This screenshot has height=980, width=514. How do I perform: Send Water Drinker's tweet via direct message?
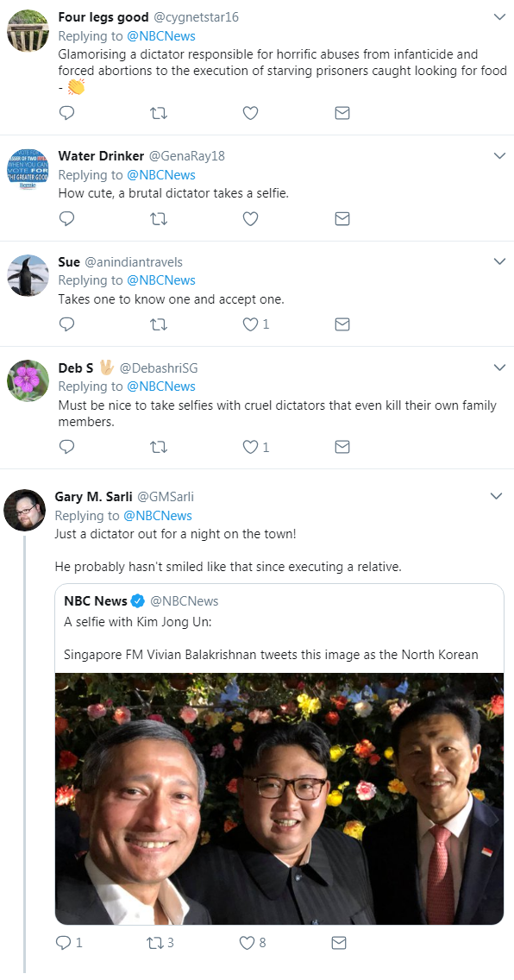(x=342, y=219)
